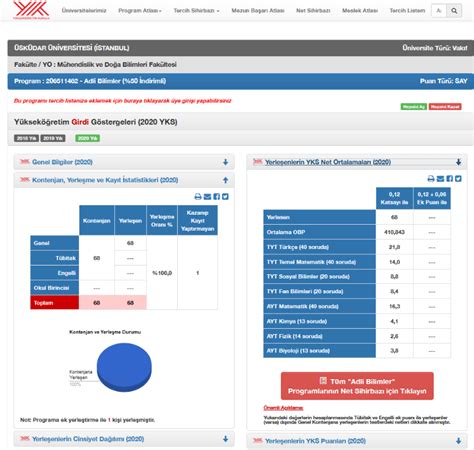Click the Genel Bilgiler (2020) title

pyautogui.click(x=62, y=162)
